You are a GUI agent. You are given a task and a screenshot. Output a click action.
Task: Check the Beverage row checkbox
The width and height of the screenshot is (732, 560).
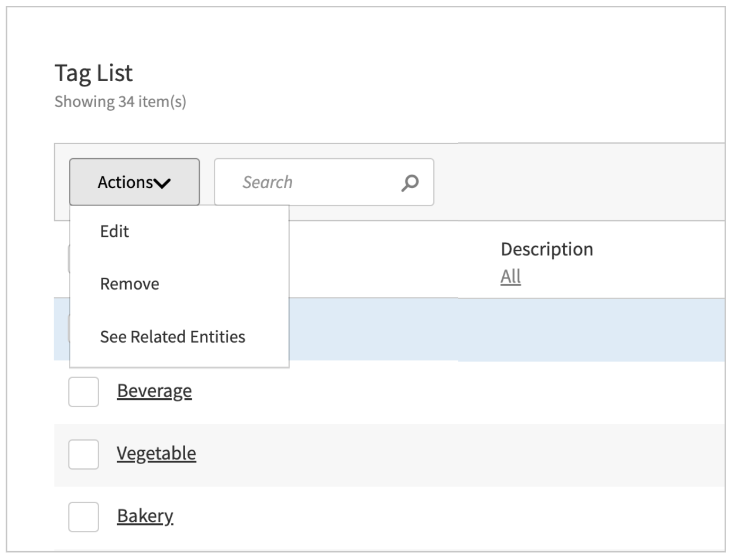click(x=83, y=390)
